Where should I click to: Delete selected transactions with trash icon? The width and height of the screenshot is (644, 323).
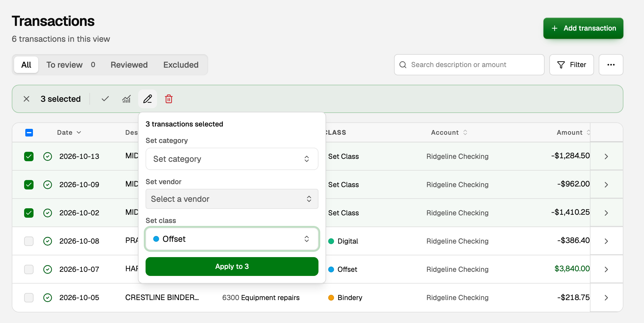pyautogui.click(x=169, y=99)
